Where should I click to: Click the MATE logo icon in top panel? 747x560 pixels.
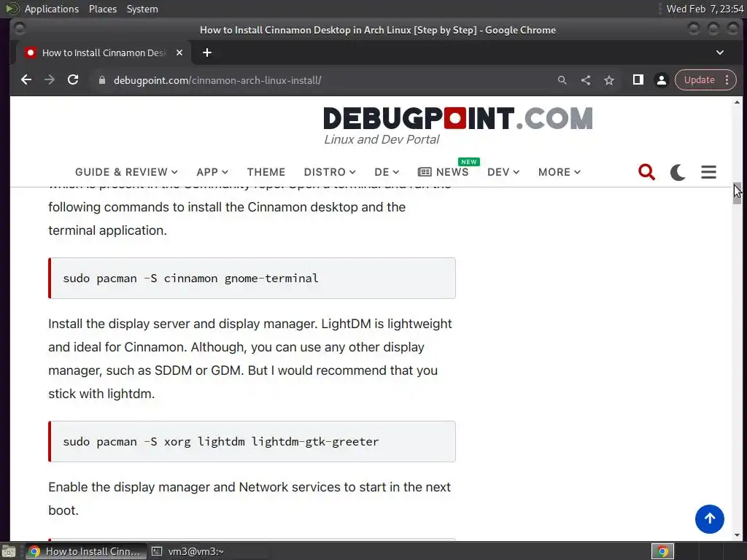click(x=12, y=9)
